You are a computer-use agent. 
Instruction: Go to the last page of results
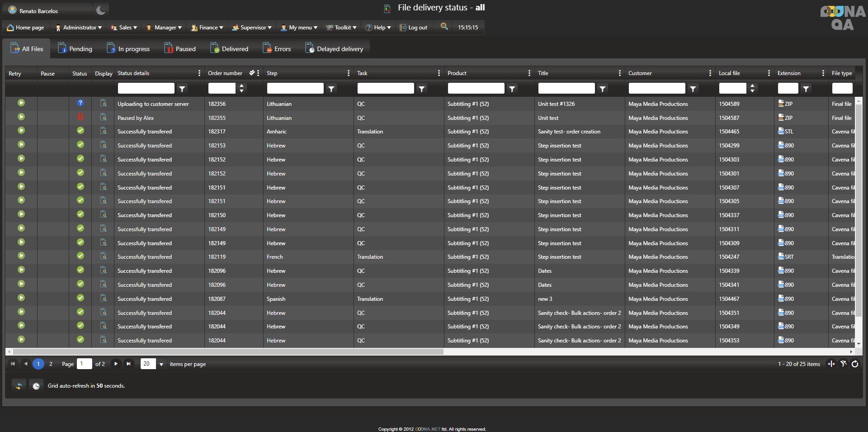129,364
